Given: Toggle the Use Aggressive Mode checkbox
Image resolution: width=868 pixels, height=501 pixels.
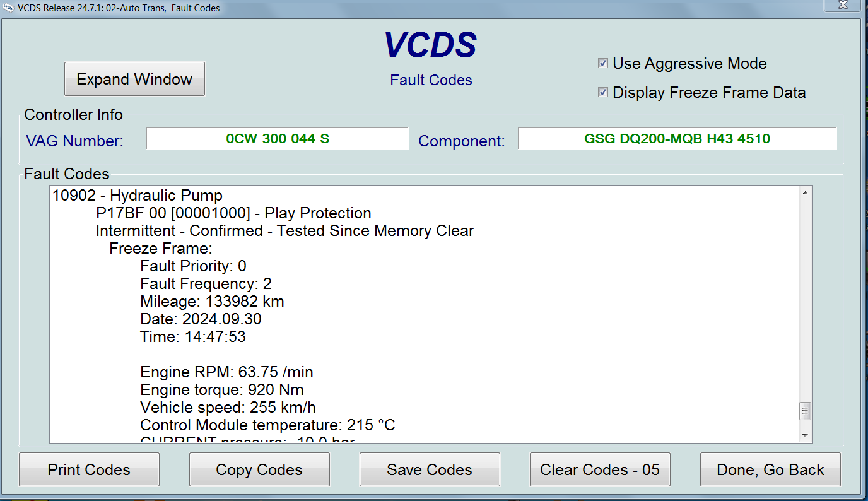Looking at the screenshot, I should click(603, 64).
